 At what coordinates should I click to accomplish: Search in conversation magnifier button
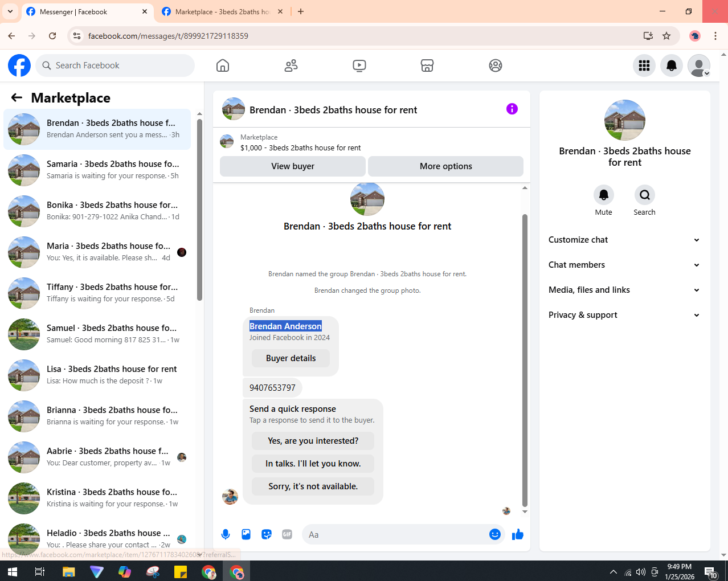coord(645,195)
